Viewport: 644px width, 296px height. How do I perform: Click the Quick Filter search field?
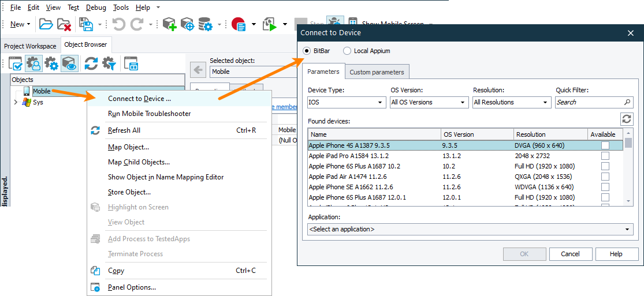[x=589, y=102]
